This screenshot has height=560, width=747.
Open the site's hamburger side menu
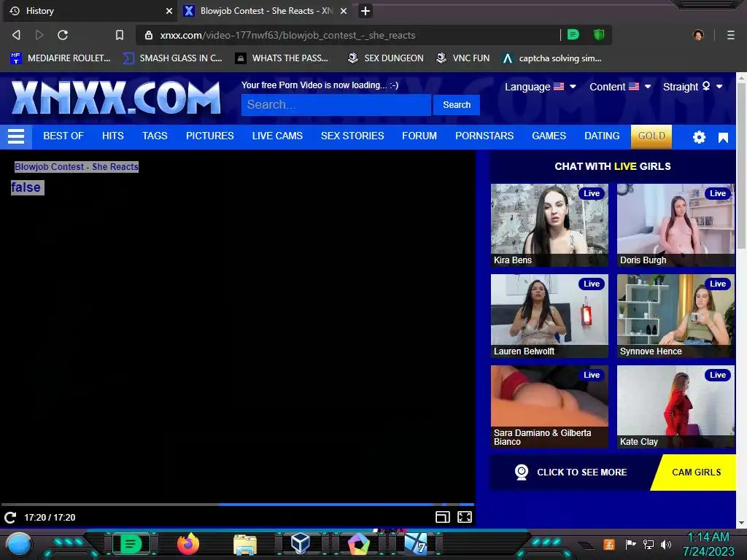click(x=16, y=136)
